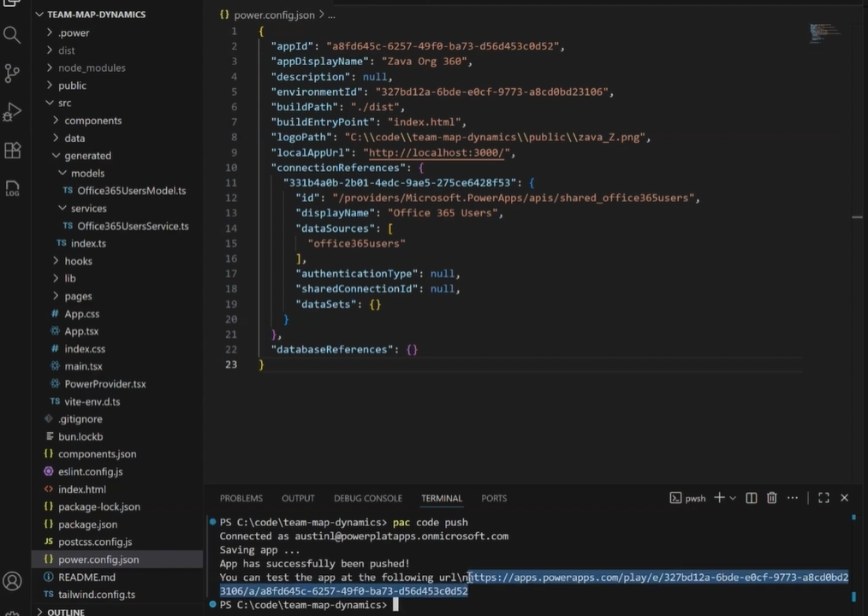The width and height of the screenshot is (868, 616).
Task: Split the terminal panel
Action: pyautogui.click(x=752, y=498)
